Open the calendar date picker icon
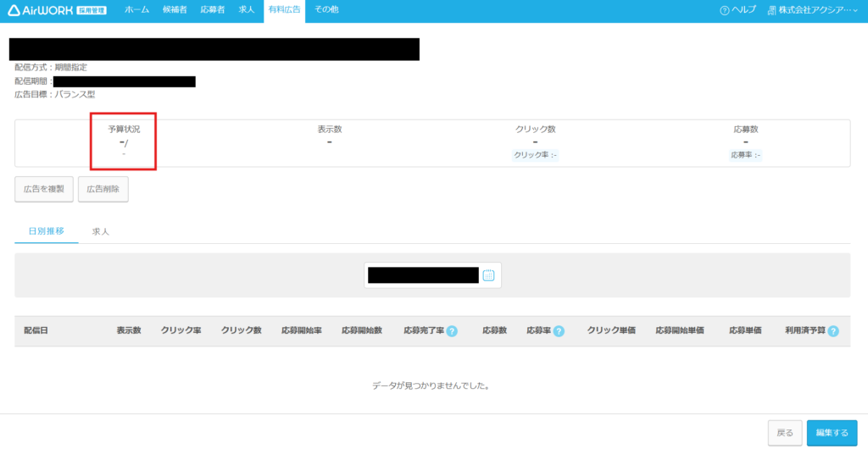Viewport: 868px width, 449px height. coord(488,275)
